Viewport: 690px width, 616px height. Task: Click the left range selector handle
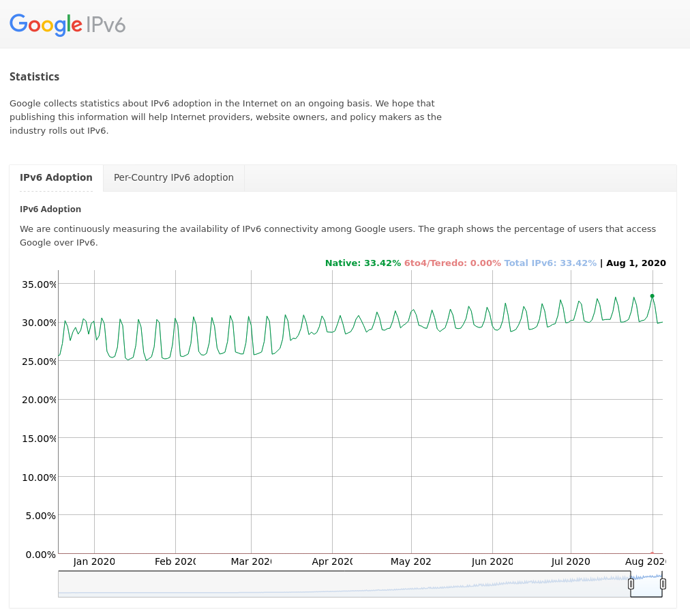[x=631, y=584]
